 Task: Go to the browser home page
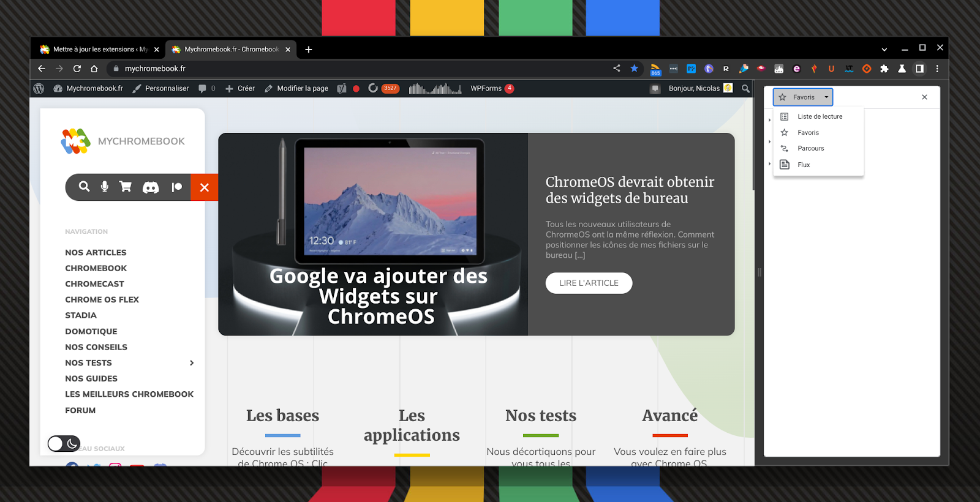(x=94, y=69)
